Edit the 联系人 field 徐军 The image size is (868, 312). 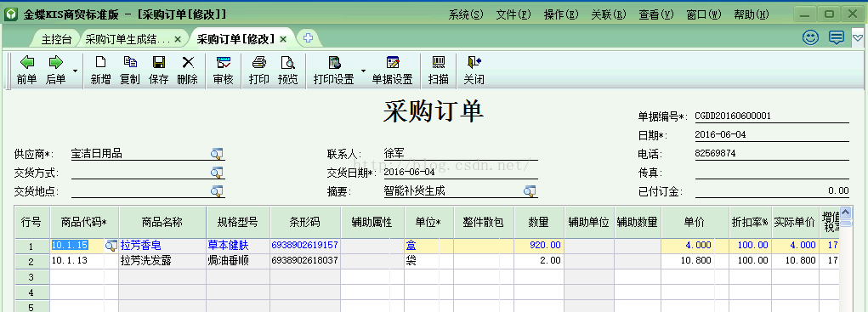(x=460, y=154)
